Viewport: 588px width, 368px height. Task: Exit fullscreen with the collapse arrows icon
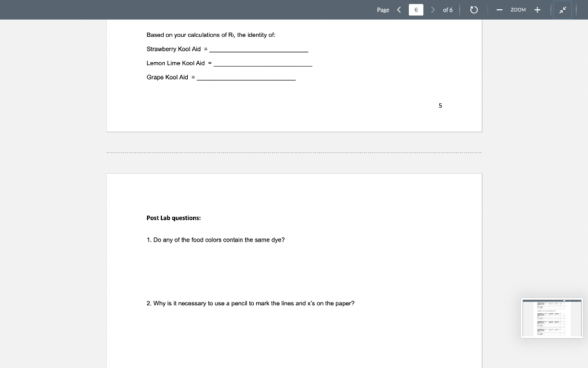562,10
